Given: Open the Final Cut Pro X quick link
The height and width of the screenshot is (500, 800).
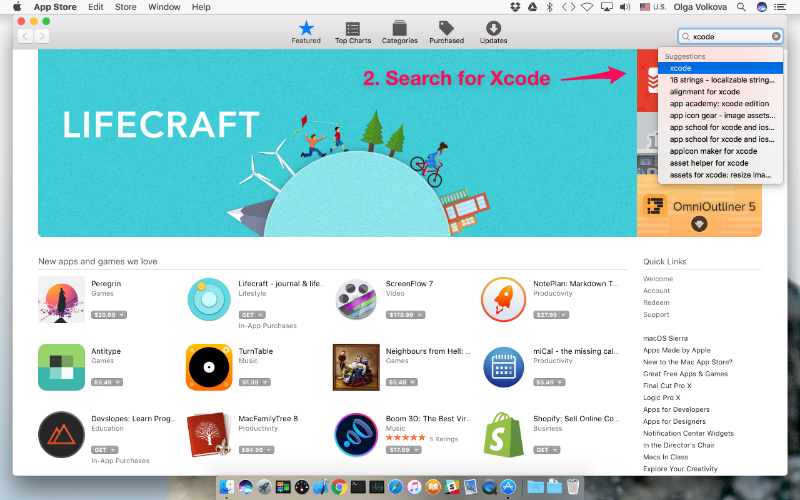Looking at the screenshot, I should tap(667, 386).
